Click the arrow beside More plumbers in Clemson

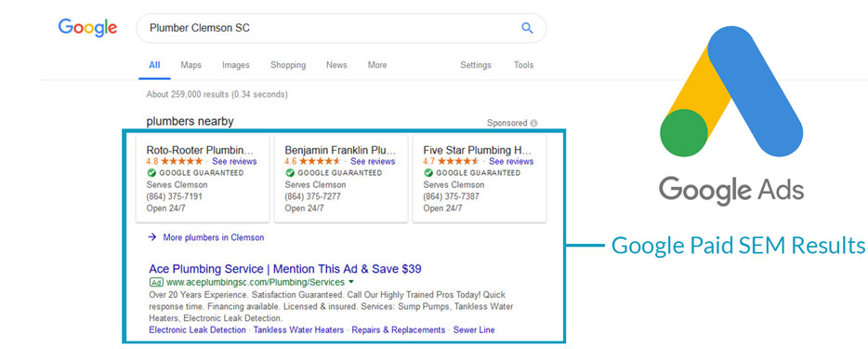pyautogui.click(x=152, y=237)
